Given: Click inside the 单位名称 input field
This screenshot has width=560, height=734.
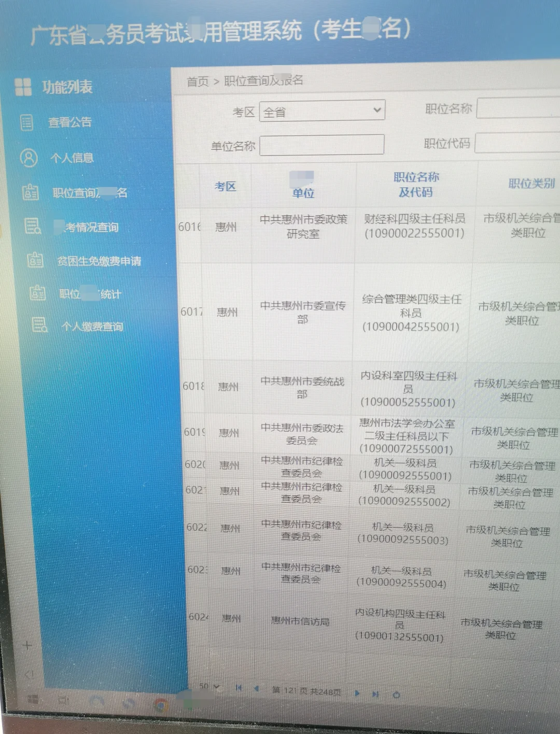Looking at the screenshot, I should click(x=321, y=145).
